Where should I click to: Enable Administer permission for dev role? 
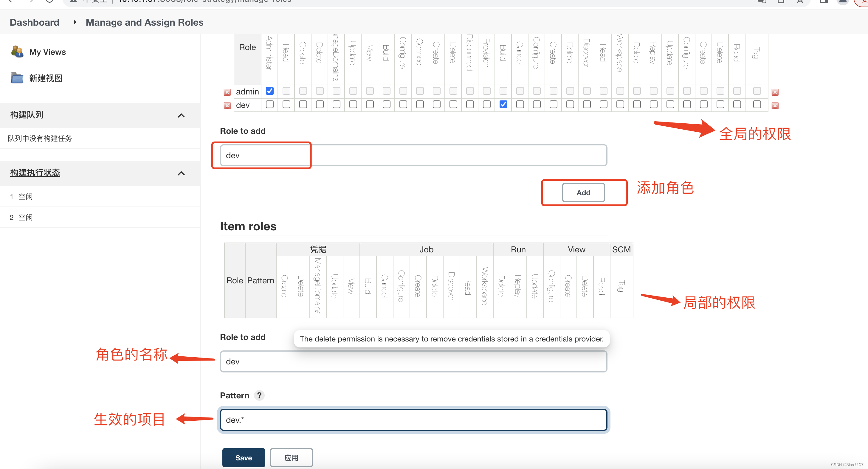(x=269, y=105)
